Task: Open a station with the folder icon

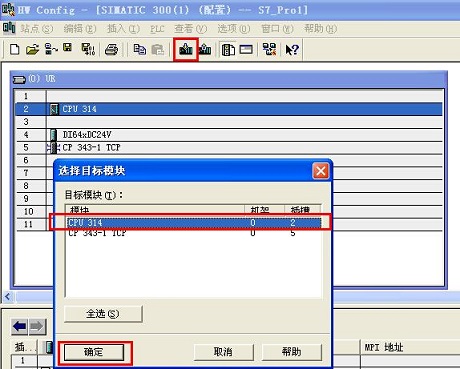Action: click(x=32, y=50)
